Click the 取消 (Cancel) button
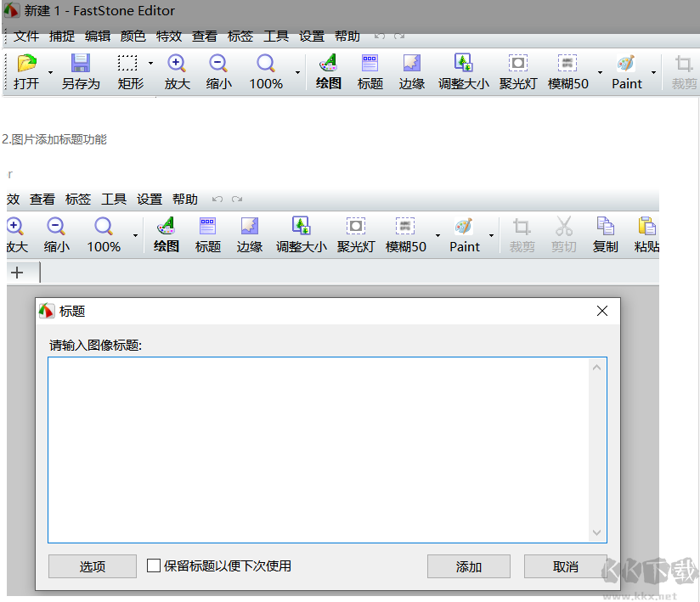Screen dimensions: 700x602 coord(565,566)
